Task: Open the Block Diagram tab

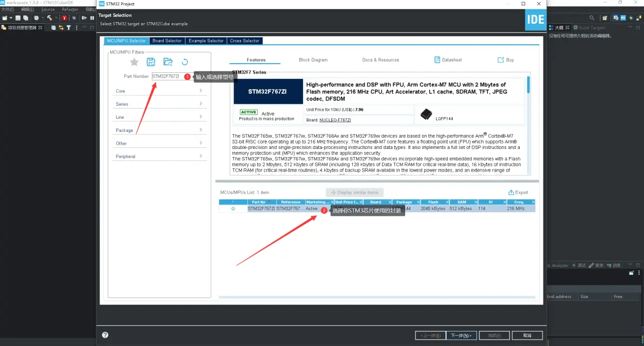Action: click(313, 60)
